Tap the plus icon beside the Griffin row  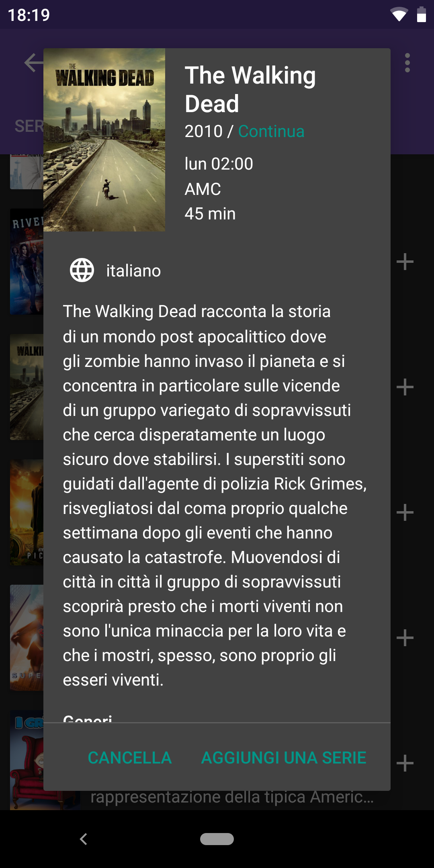(405, 763)
